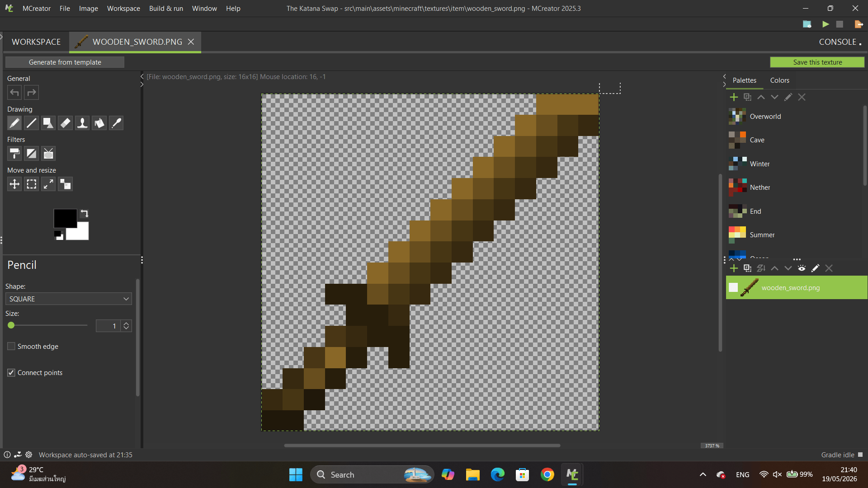Swap foreground and background colors

pyautogui.click(x=85, y=213)
